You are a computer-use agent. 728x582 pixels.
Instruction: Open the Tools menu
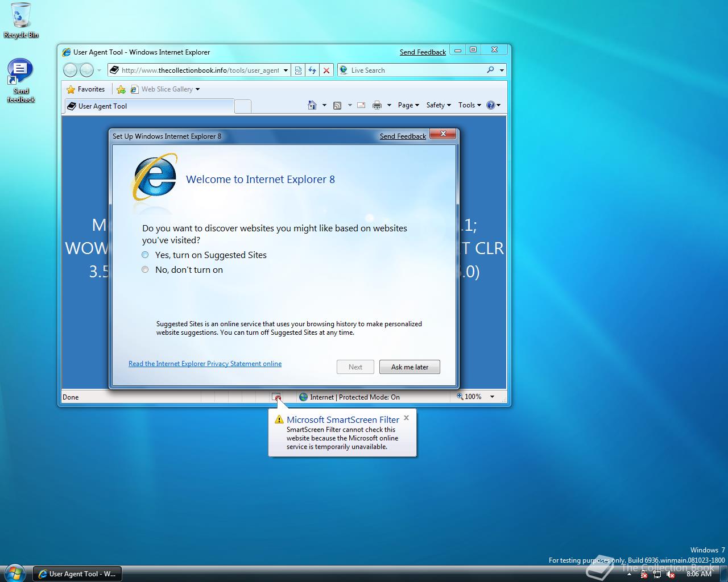pos(470,105)
